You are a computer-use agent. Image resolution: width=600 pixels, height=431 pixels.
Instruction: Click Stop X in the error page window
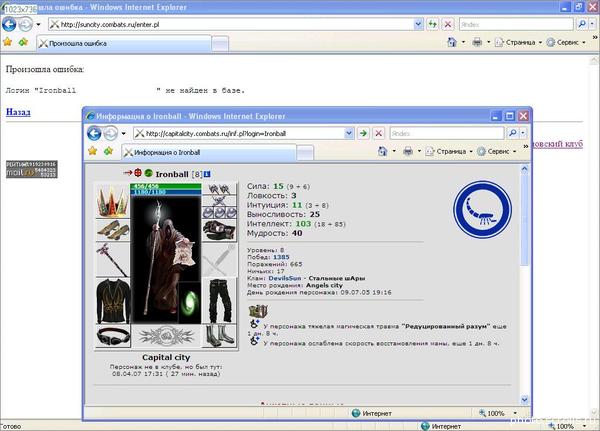pos(447,24)
